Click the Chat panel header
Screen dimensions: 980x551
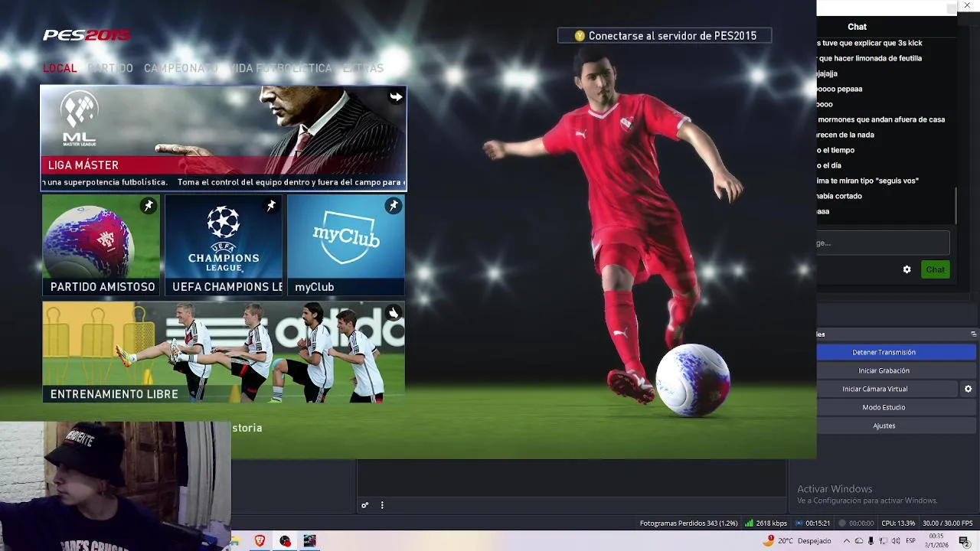coord(857,27)
